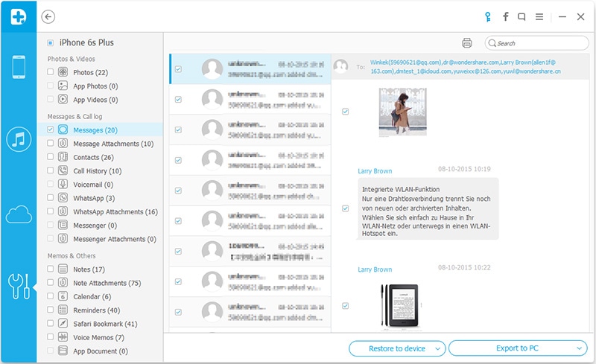Check the Contacts (26) checkbox
The height and width of the screenshot is (364, 596).
coord(50,156)
